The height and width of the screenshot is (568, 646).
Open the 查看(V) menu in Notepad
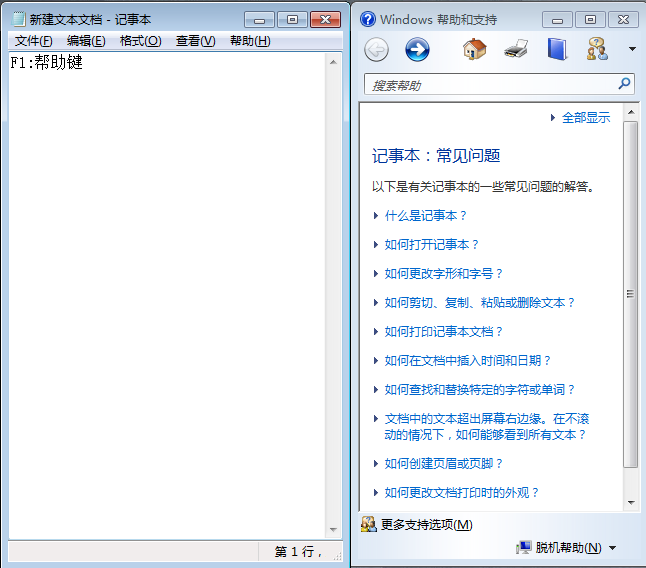coord(195,41)
